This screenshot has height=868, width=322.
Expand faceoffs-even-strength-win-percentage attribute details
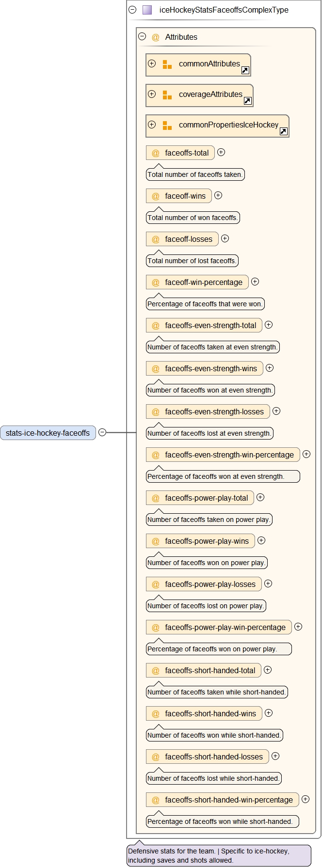[x=306, y=454]
